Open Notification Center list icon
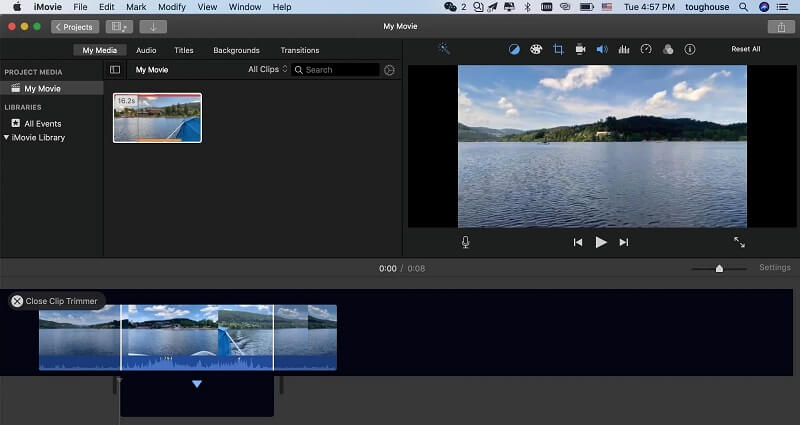The height and width of the screenshot is (425, 800). tap(782, 7)
